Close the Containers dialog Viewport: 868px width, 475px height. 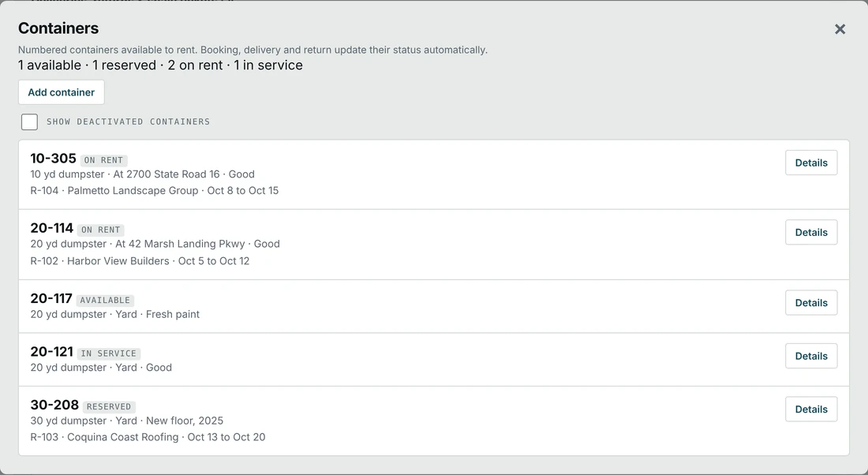click(840, 29)
